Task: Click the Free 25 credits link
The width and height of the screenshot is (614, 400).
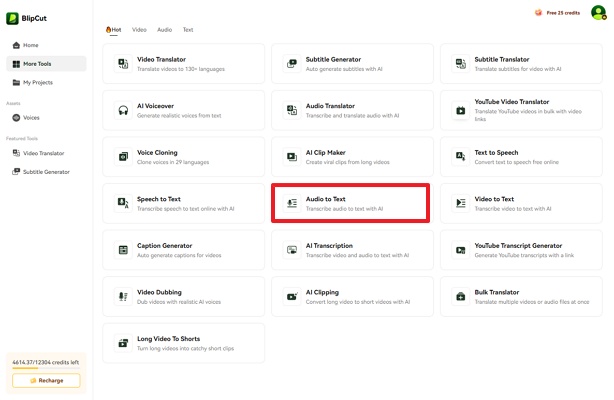Action: (559, 13)
